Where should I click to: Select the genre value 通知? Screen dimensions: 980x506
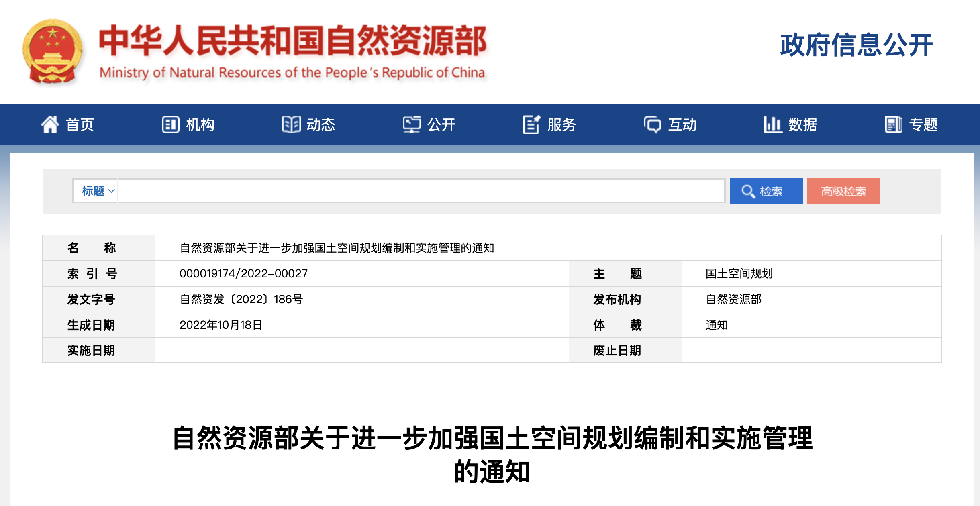(x=717, y=325)
